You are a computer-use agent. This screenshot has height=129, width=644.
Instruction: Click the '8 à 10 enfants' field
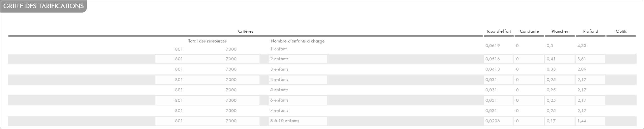coord(298,121)
